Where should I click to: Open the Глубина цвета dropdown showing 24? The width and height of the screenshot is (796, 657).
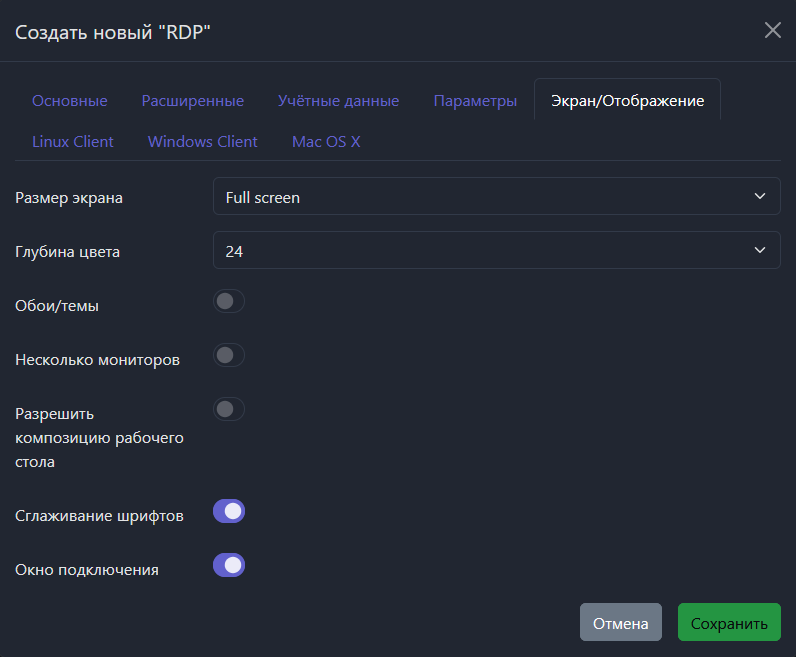(496, 251)
